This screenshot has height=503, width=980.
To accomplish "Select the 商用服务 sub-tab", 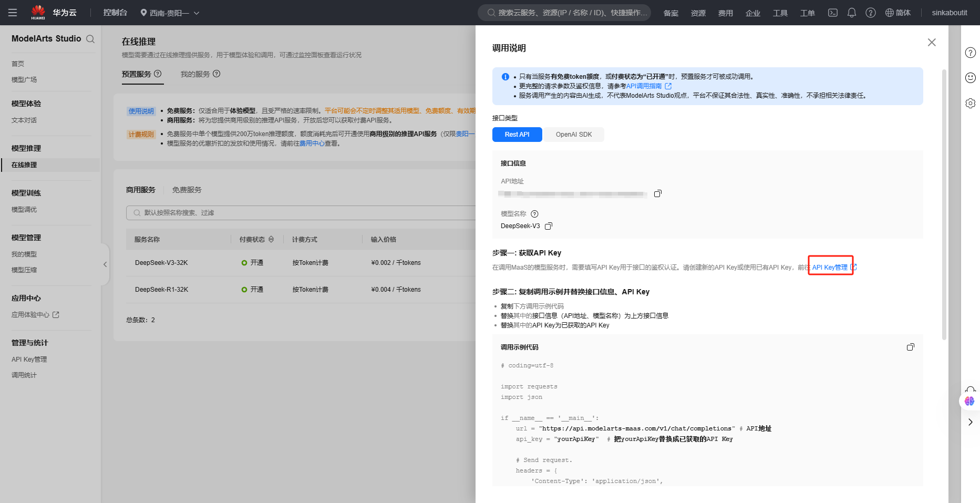I will 141,190.
